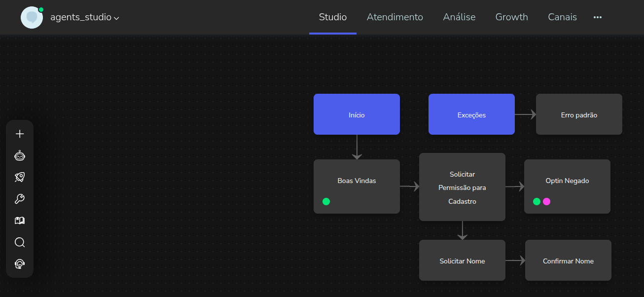Click the green dot on Boas Vindas
This screenshot has height=297, width=644.
pos(326,201)
